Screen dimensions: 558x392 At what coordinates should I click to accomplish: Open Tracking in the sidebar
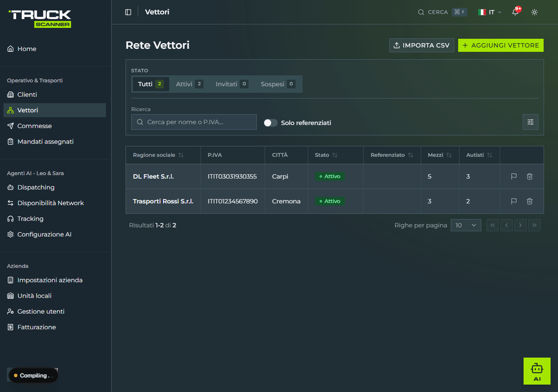click(x=54, y=219)
